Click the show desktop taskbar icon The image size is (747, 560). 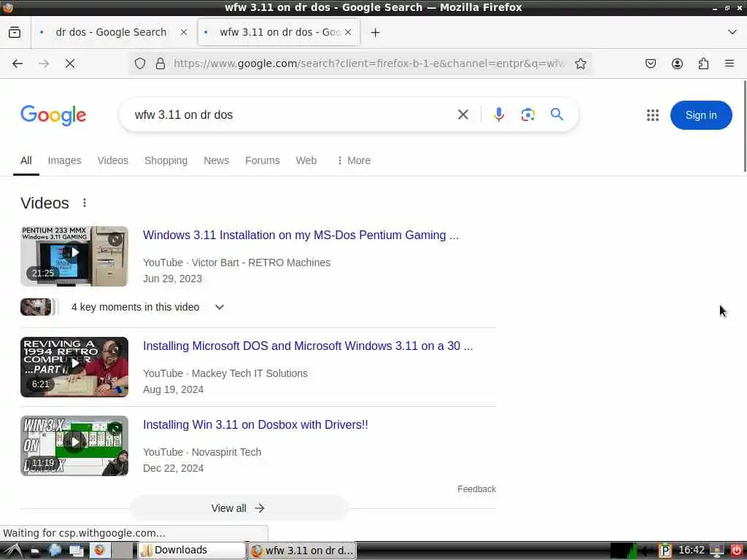point(76,551)
